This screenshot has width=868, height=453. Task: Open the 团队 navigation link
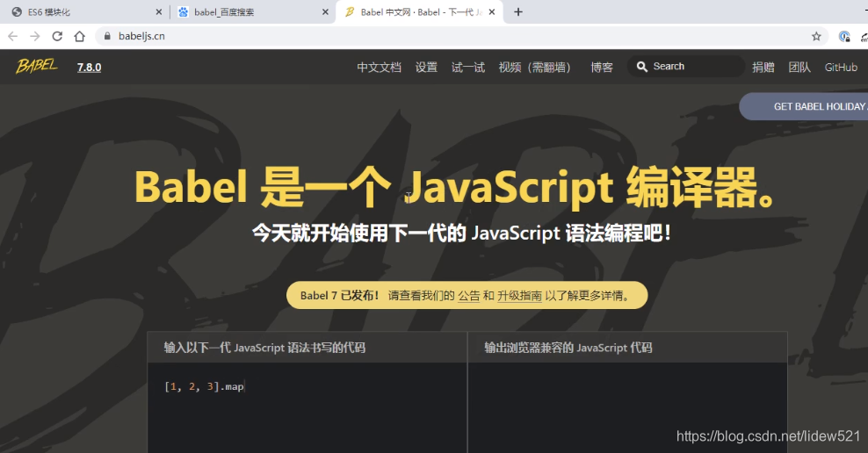point(799,67)
